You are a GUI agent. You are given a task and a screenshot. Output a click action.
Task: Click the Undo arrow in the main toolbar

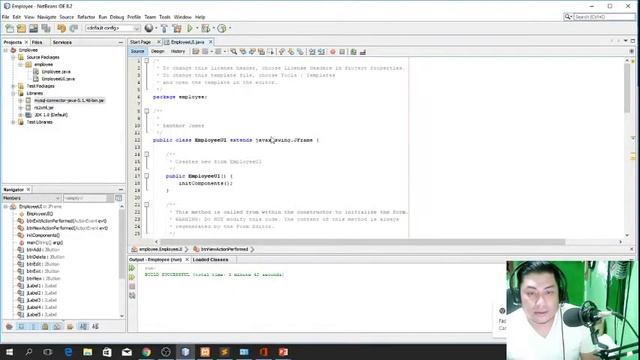click(x=61, y=28)
